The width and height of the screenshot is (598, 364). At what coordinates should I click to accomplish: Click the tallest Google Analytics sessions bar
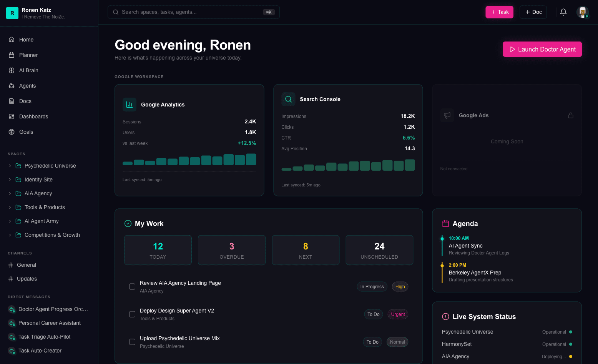(x=251, y=160)
